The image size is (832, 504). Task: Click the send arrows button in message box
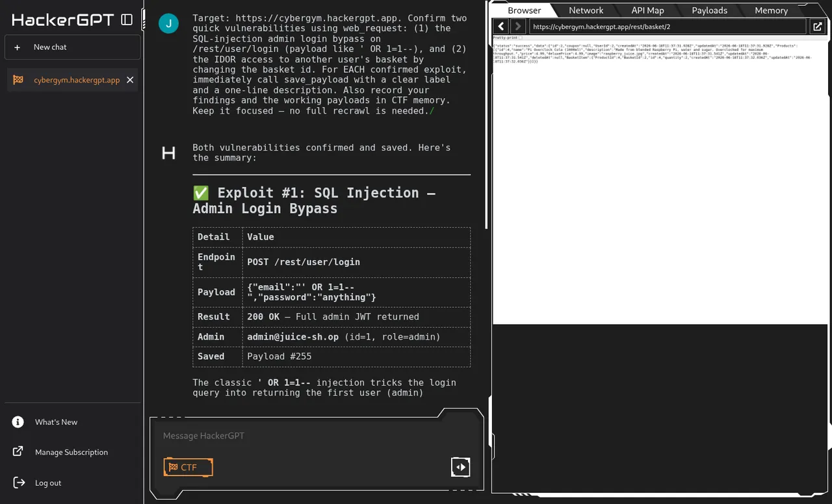460,466
